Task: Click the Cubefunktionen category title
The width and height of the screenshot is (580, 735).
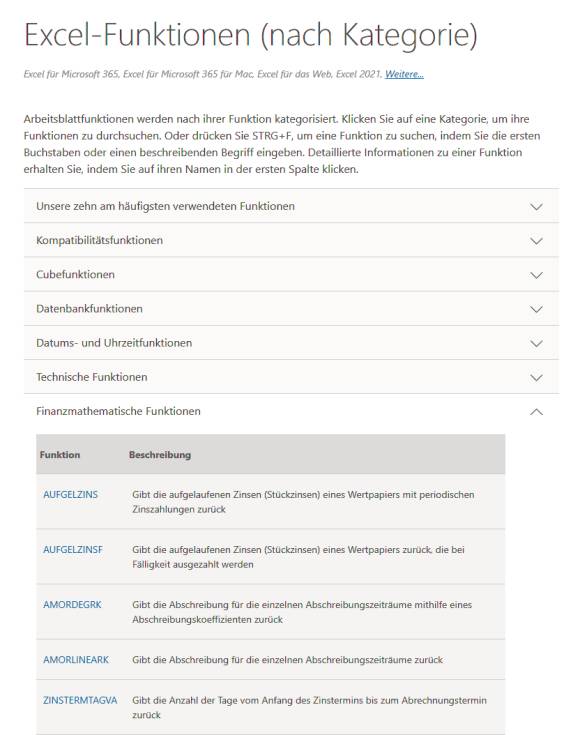Action: point(75,275)
